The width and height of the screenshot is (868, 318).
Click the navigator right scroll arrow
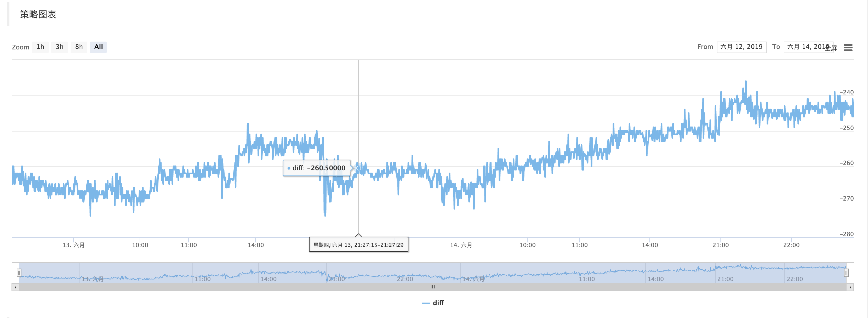click(850, 287)
